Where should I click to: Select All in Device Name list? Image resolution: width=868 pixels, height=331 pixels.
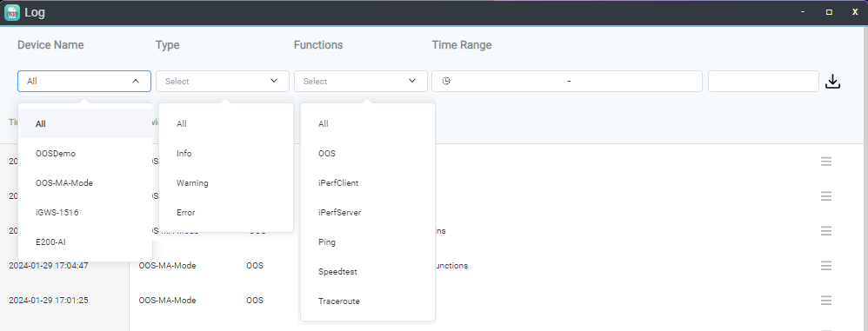(x=85, y=123)
